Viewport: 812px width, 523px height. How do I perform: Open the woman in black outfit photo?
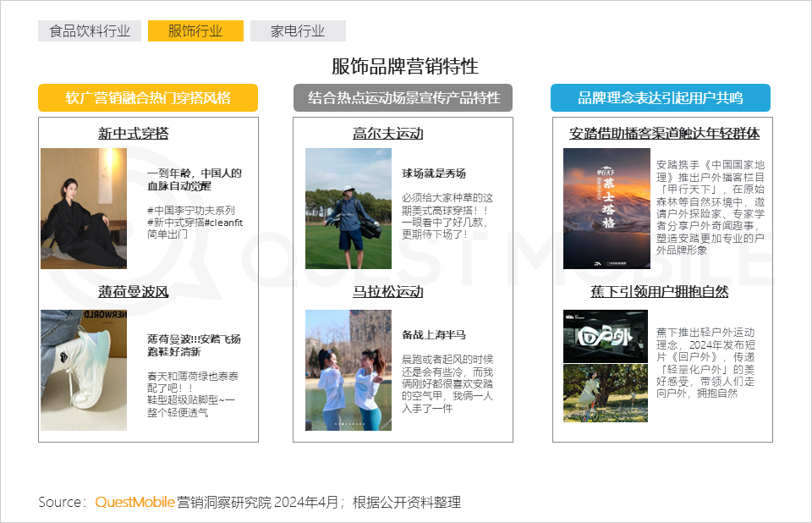(84, 208)
